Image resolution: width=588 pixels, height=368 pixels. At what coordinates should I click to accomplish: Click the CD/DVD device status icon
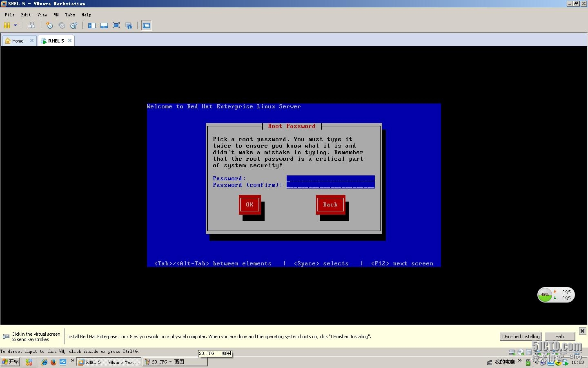521,352
